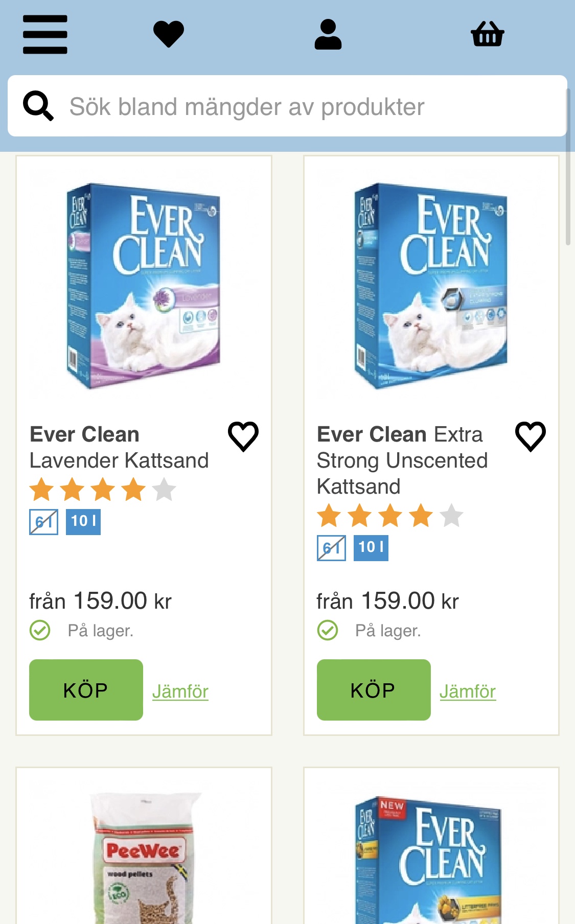Open Ever Clean Lavender product image
The height and width of the screenshot is (924, 575).
point(144,286)
